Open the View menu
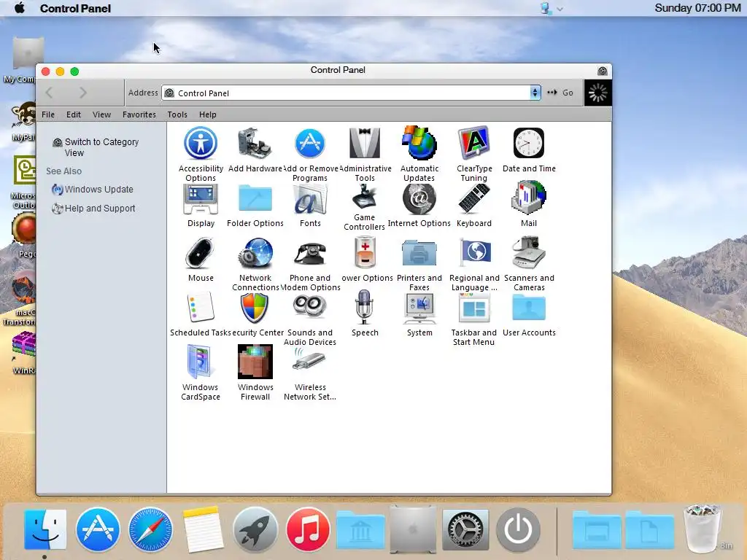 pyautogui.click(x=101, y=114)
